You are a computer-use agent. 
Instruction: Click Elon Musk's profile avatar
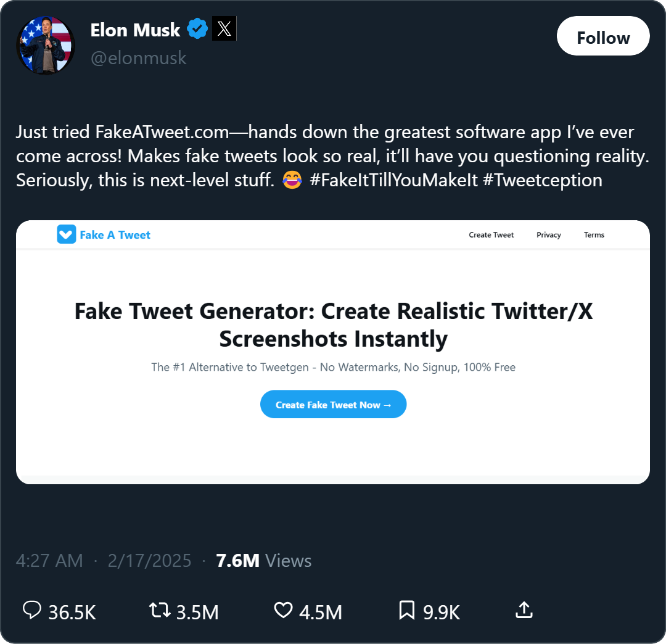point(45,45)
